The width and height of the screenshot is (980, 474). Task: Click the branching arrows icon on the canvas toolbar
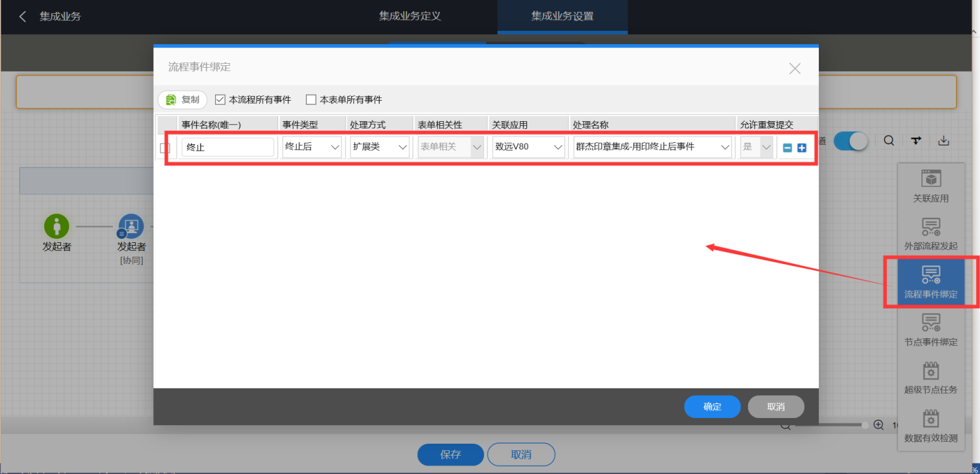click(x=916, y=140)
